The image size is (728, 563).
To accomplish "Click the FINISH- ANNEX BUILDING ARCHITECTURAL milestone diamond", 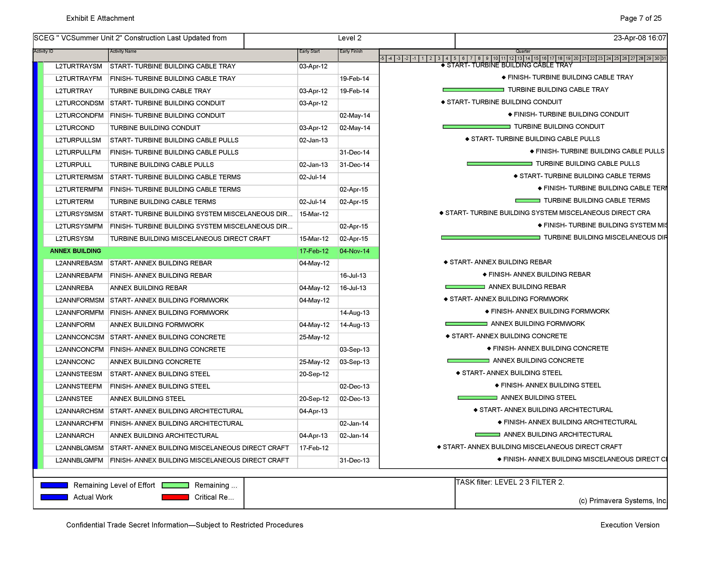I will click(500, 422).
